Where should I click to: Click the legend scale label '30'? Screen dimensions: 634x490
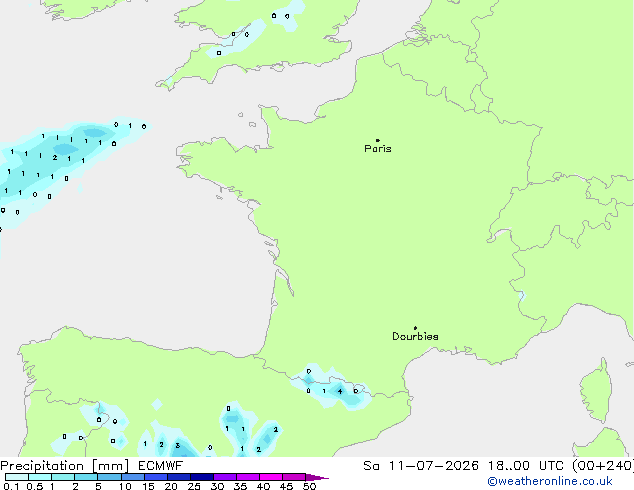pyautogui.click(x=217, y=486)
